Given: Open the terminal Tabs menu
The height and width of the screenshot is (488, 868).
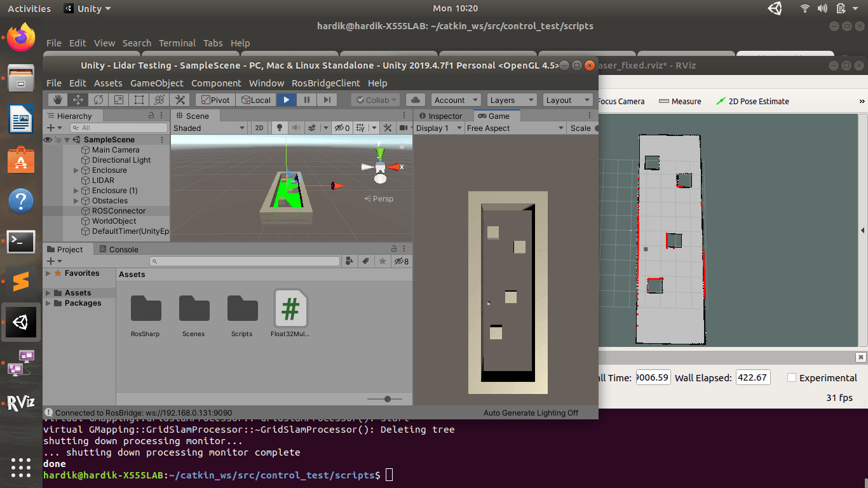Looking at the screenshot, I should (x=213, y=43).
